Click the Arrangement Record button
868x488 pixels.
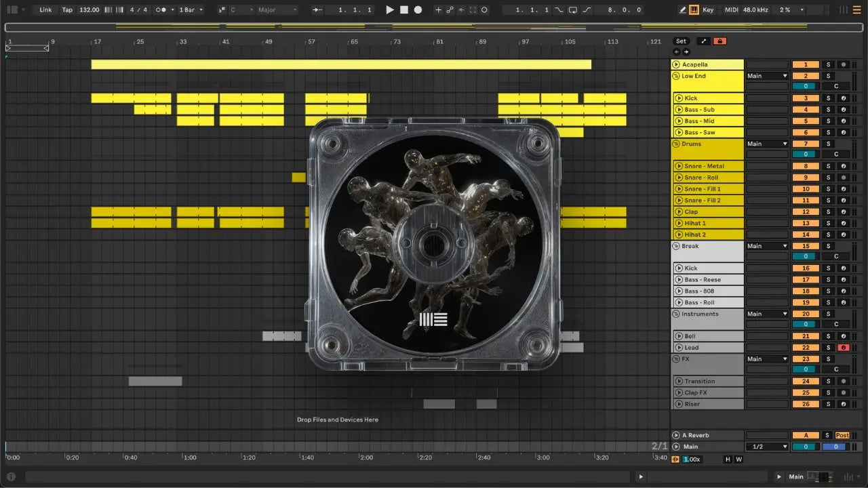click(418, 10)
